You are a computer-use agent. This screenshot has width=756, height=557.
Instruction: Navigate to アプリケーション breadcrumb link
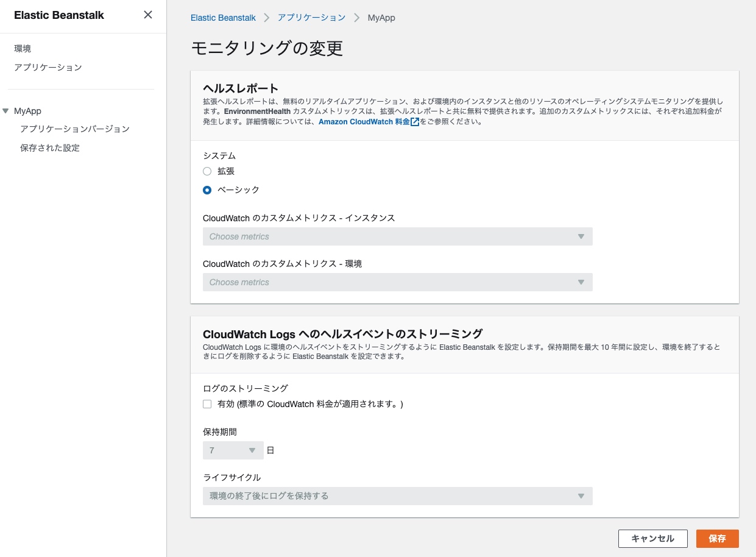[311, 18]
